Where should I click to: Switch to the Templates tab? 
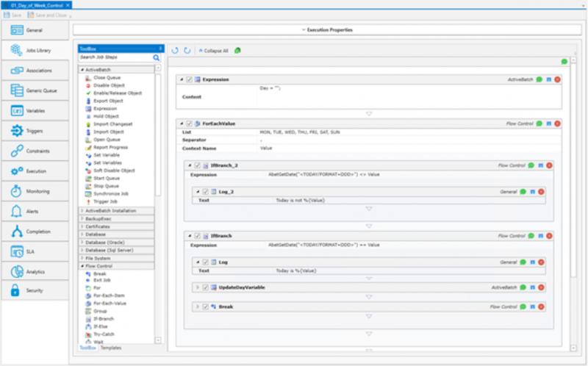[111, 348]
